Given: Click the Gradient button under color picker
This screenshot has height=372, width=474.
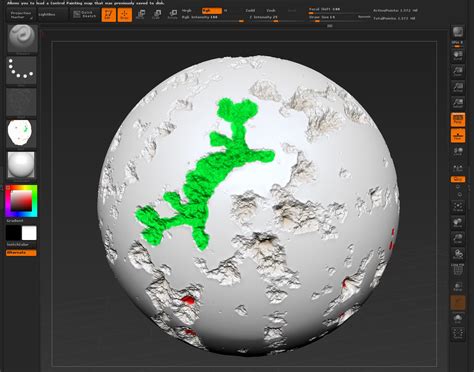Looking at the screenshot, I should click(x=15, y=221).
